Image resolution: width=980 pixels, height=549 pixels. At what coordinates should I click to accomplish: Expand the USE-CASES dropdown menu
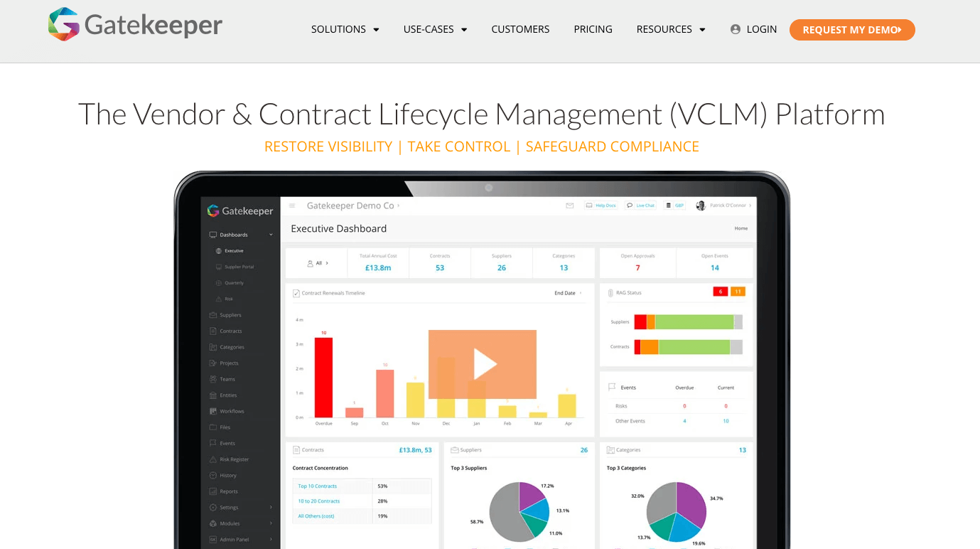(436, 29)
